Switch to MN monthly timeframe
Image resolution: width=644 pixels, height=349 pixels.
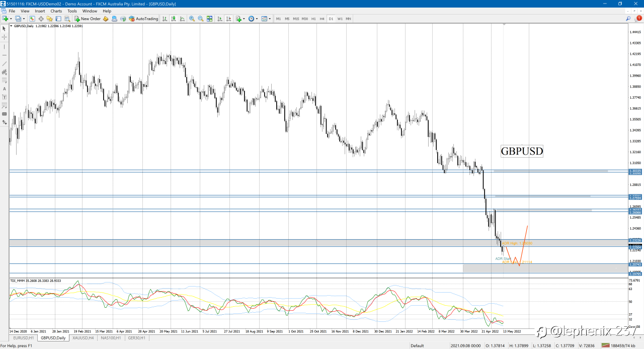348,19
